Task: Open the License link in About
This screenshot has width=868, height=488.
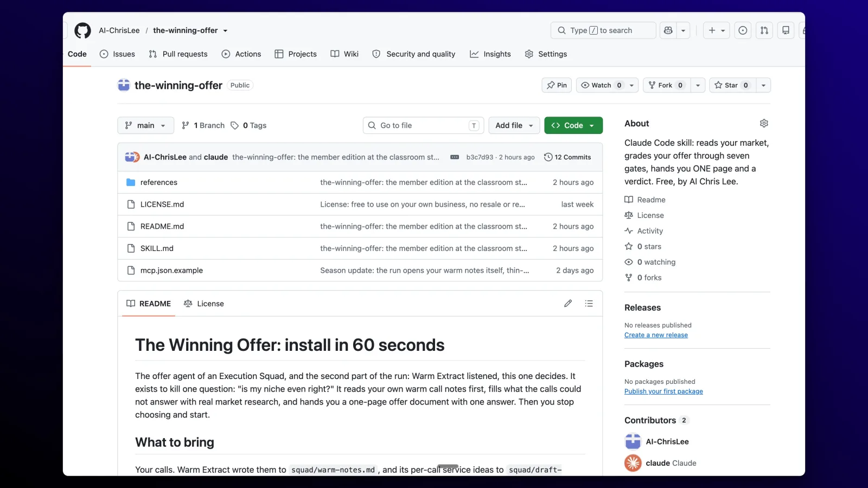Action: 644,215
